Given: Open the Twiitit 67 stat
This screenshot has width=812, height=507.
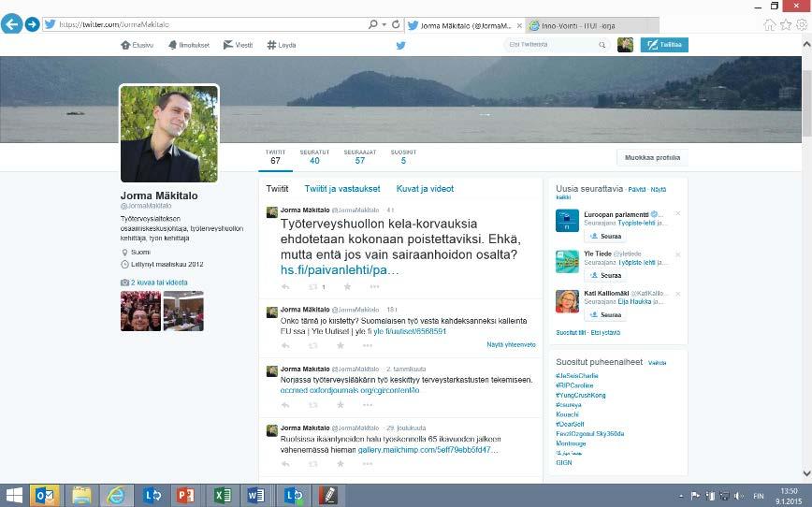Looking at the screenshot, I should tap(275, 157).
